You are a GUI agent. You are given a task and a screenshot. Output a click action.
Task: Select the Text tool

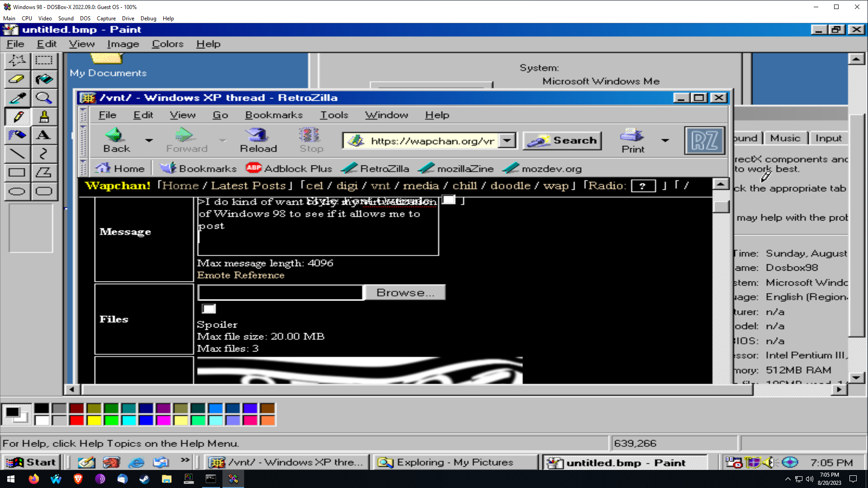click(44, 135)
